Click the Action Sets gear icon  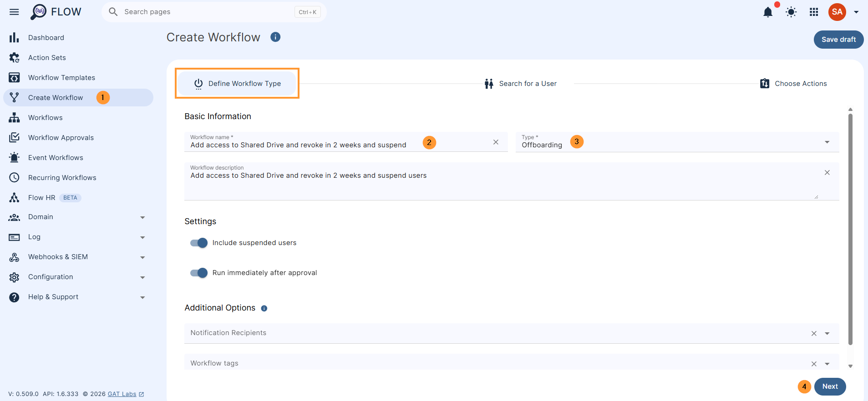[x=14, y=58]
